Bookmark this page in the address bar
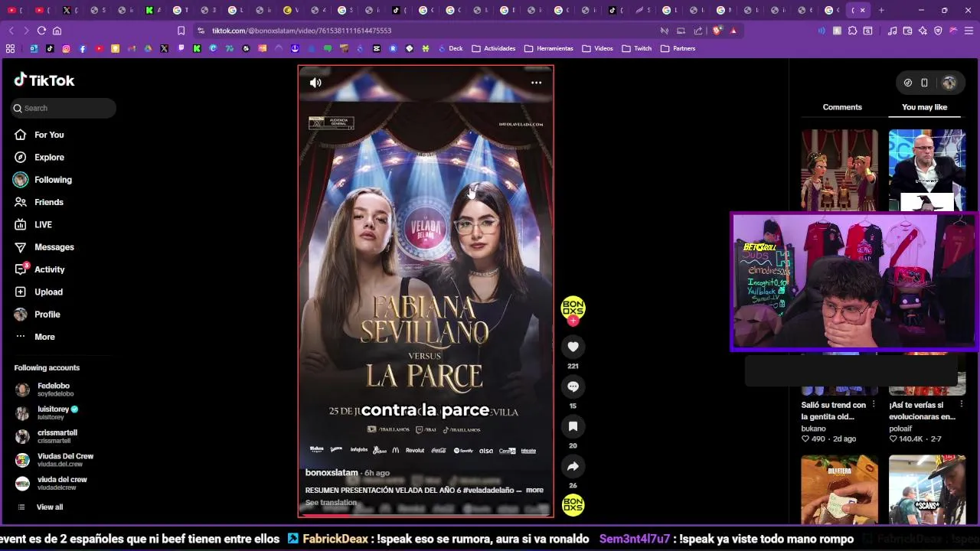The width and height of the screenshot is (980, 551). point(181,31)
